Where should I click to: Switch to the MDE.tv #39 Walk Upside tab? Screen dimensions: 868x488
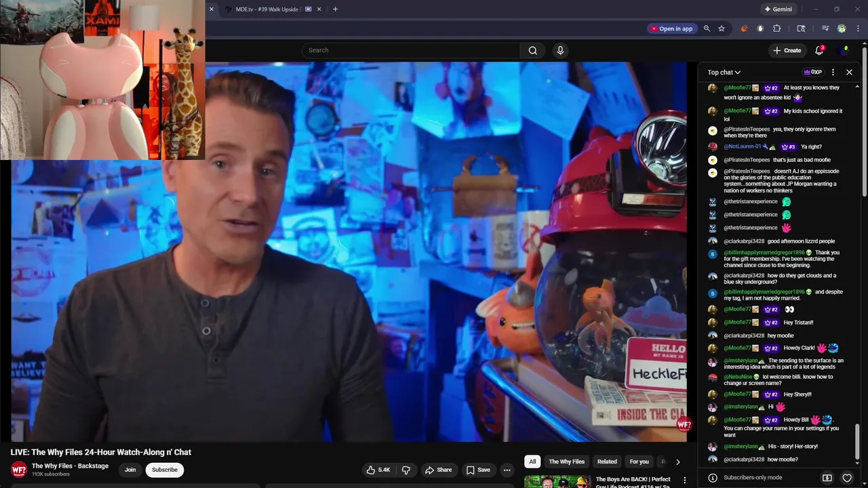pyautogui.click(x=266, y=9)
